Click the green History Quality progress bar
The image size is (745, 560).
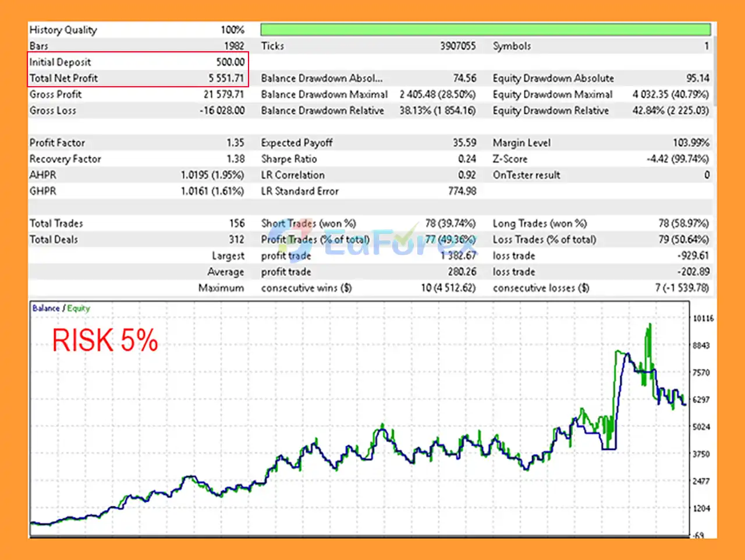point(485,30)
